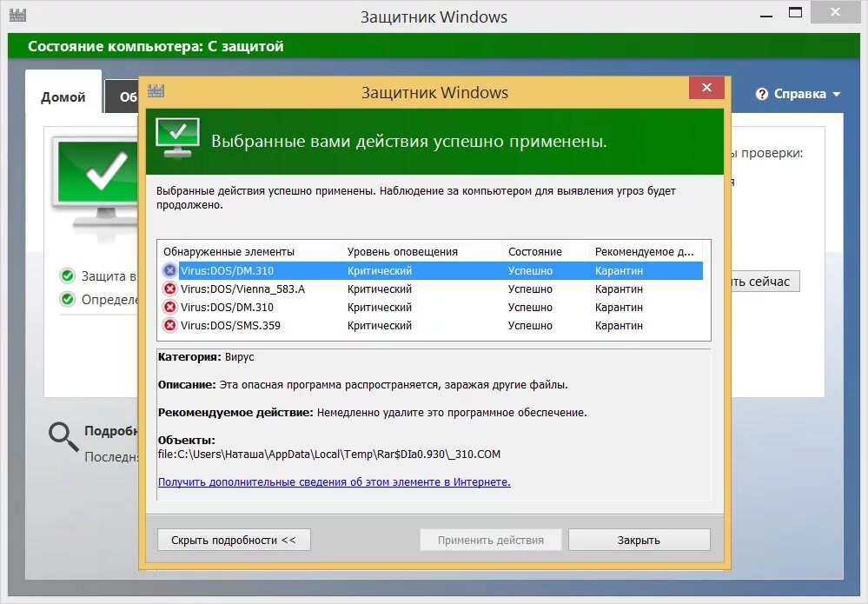Click the Закрыть button
Viewport: 868px width, 604px height.
coord(639,540)
